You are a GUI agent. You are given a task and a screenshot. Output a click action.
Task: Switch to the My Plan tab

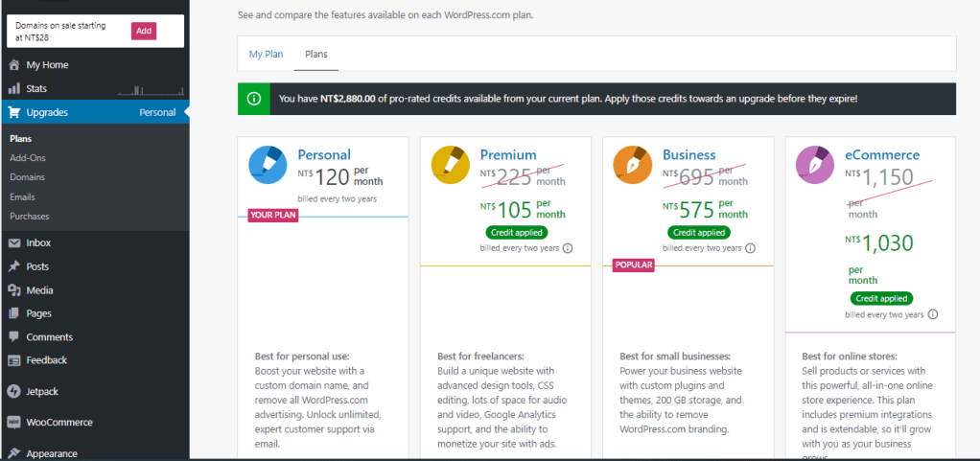tap(266, 54)
